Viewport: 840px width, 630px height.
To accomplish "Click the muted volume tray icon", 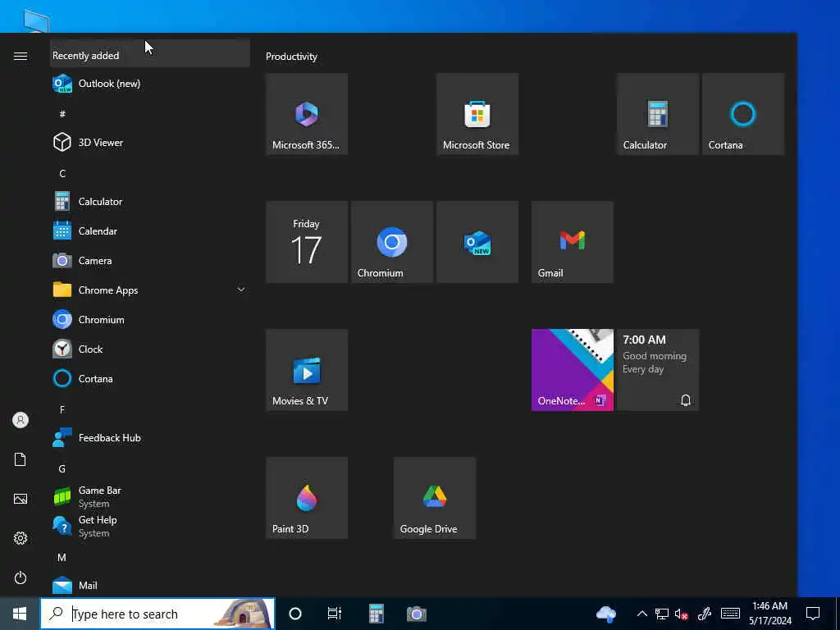I will (682, 614).
